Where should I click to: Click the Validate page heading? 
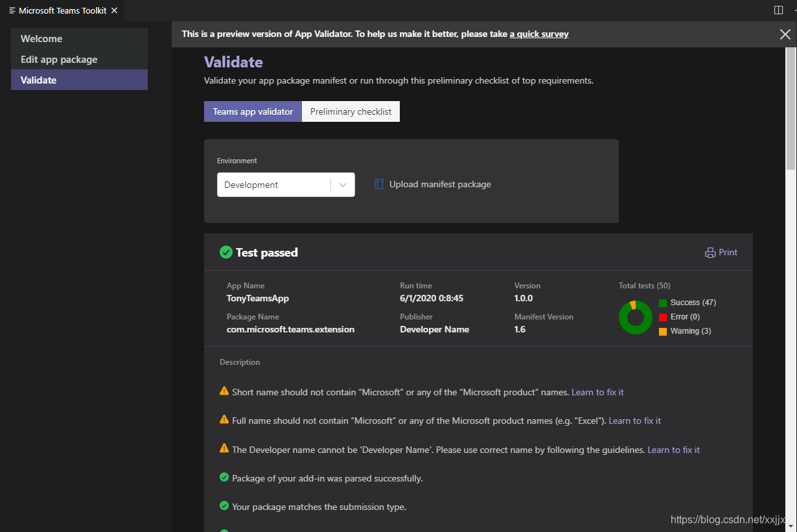point(233,62)
